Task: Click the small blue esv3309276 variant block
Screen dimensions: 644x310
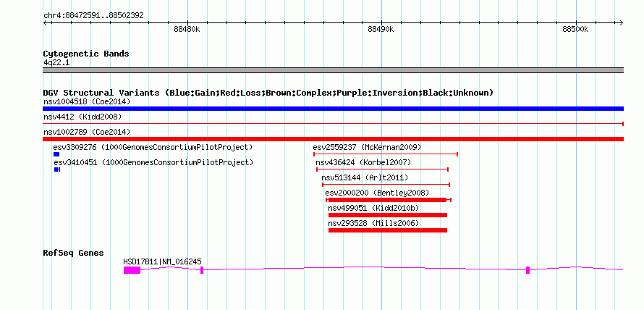Action: 56,154
